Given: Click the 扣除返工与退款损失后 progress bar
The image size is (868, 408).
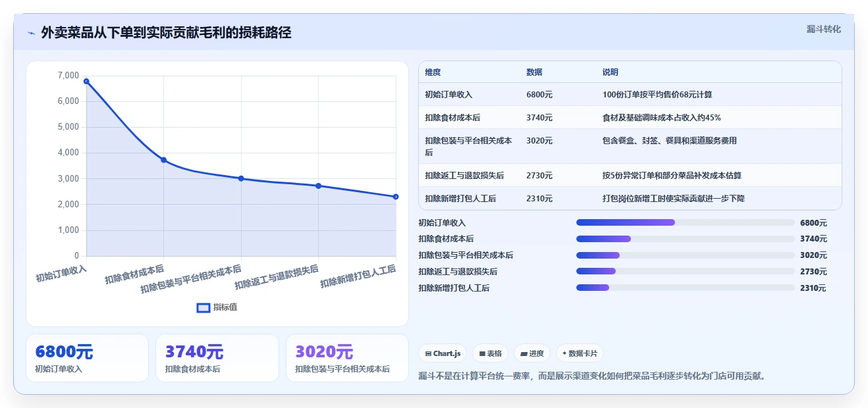Looking at the screenshot, I should (x=686, y=271).
